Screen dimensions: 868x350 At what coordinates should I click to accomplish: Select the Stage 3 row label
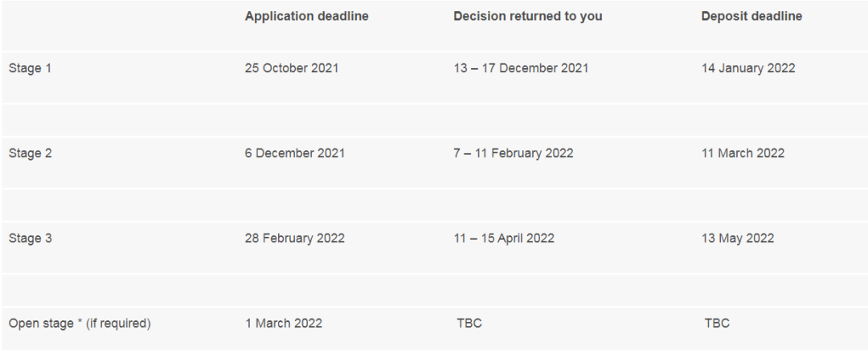click(30, 238)
